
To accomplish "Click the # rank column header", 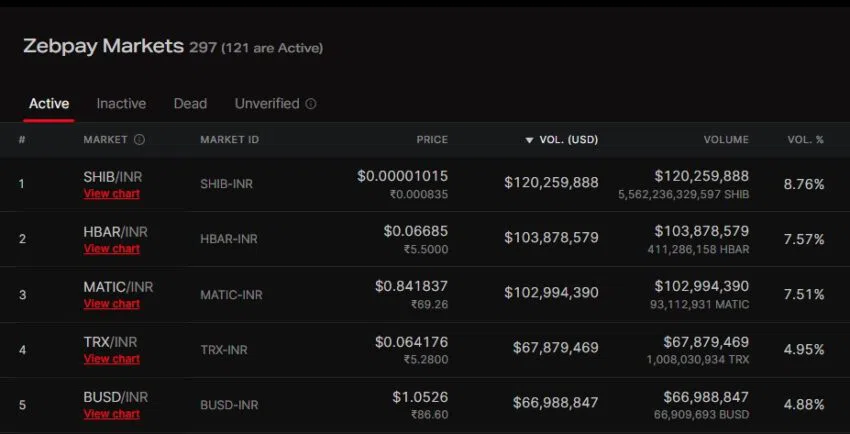I will pos(22,140).
